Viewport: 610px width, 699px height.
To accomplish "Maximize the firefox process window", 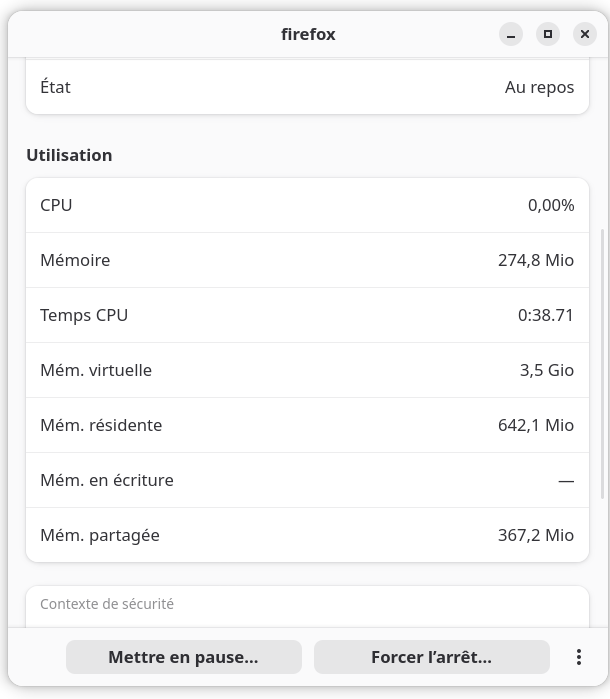I will (x=548, y=34).
